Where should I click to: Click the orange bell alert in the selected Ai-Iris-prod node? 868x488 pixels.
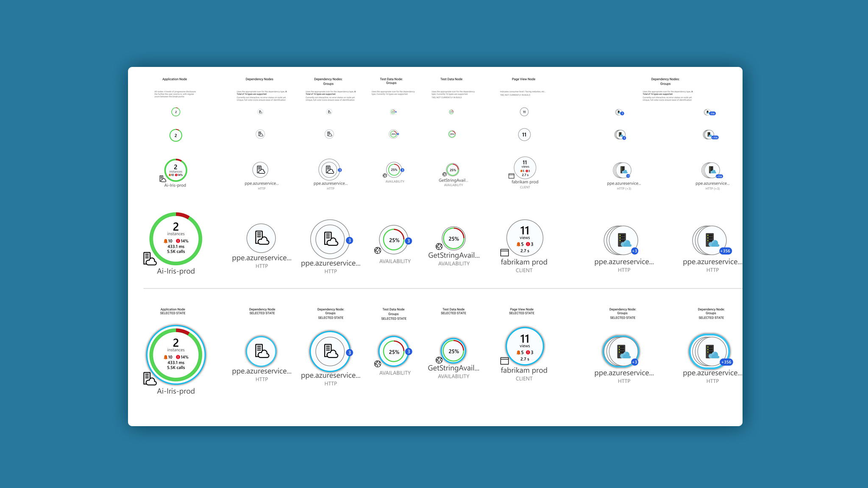166,357
